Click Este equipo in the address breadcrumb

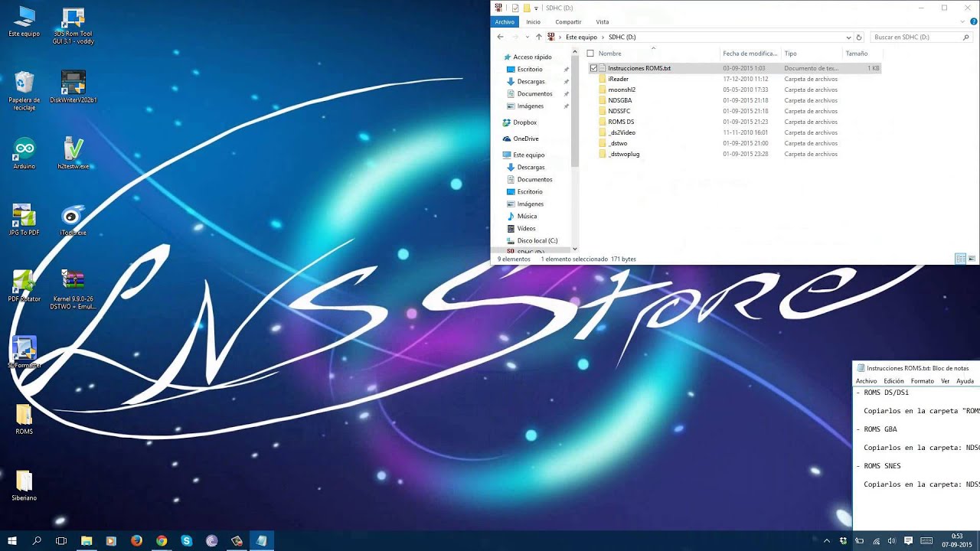[x=581, y=37]
